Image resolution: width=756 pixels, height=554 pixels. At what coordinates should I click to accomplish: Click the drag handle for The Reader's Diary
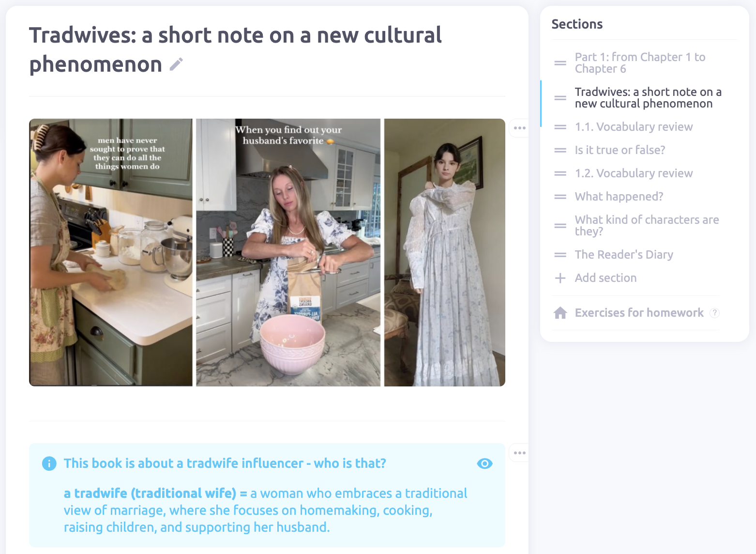coord(560,255)
